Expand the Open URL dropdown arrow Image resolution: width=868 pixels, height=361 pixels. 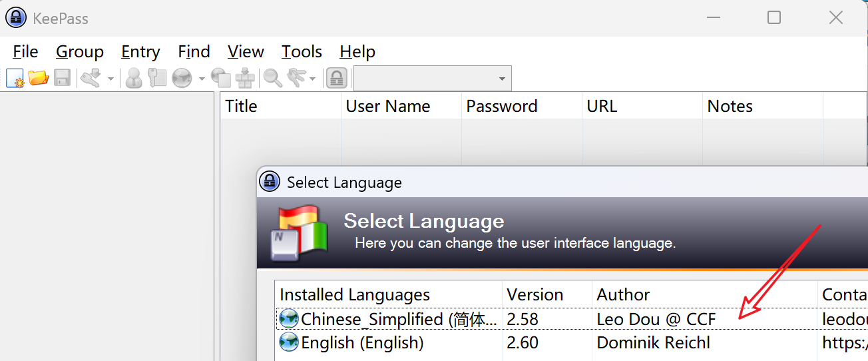coord(202,79)
